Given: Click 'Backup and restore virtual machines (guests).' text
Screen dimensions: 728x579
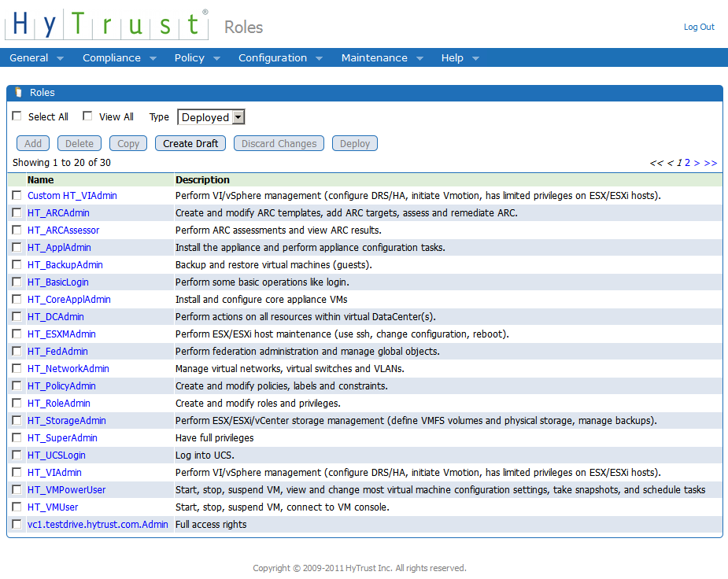Looking at the screenshot, I should click(x=274, y=264).
